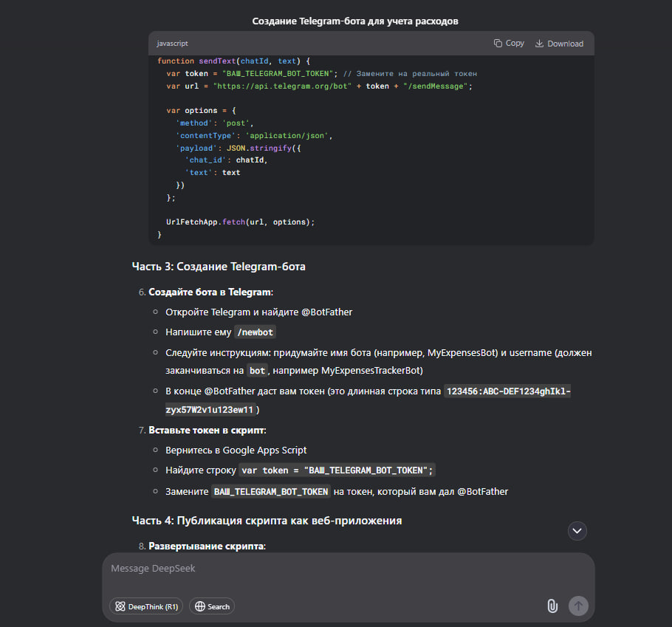Click the inline code after the word Замените
Screen dimensions: 672x627
[x=271, y=492]
